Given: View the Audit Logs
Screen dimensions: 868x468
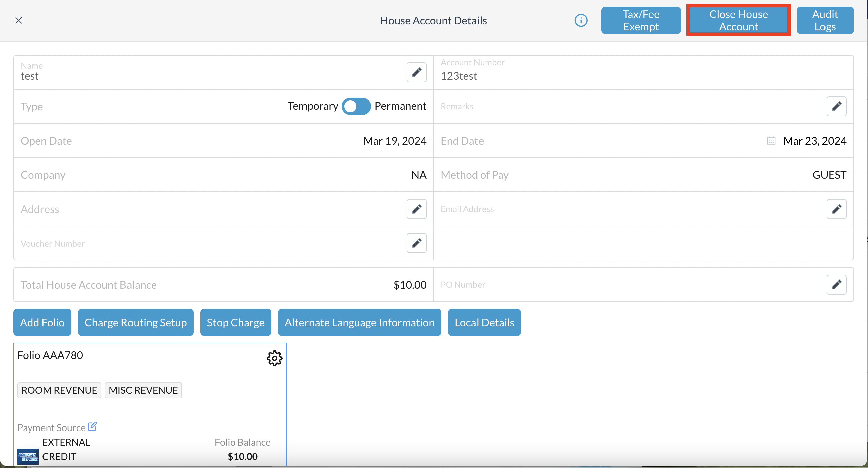Looking at the screenshot, I should [x=824, y=20].
